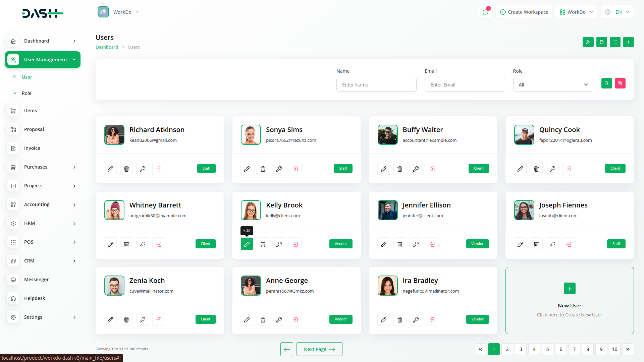Log in as Quincy Cook
644x362 pixels.
pos(568,169)
